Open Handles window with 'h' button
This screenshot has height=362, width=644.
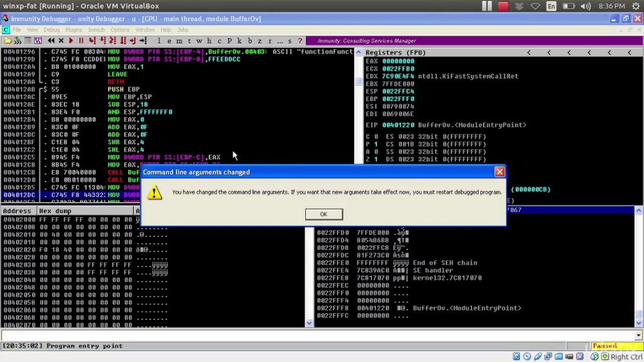[209, 41]
